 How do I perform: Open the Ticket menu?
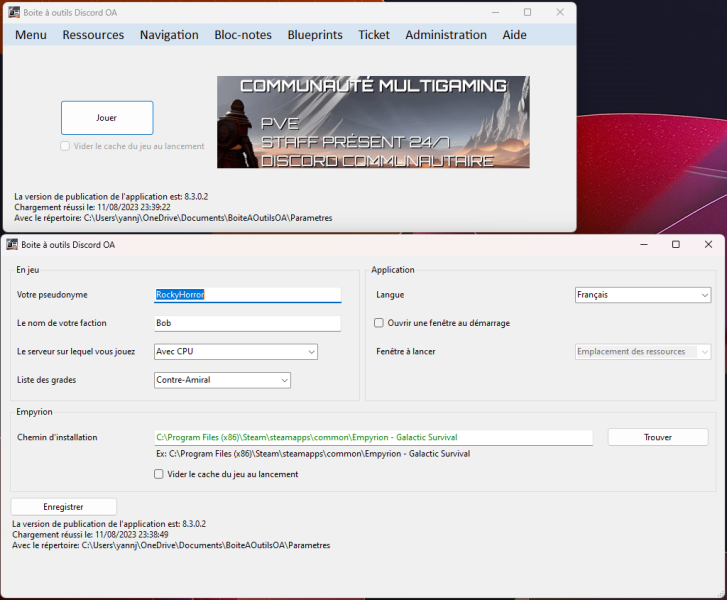[x=374, y=35]
